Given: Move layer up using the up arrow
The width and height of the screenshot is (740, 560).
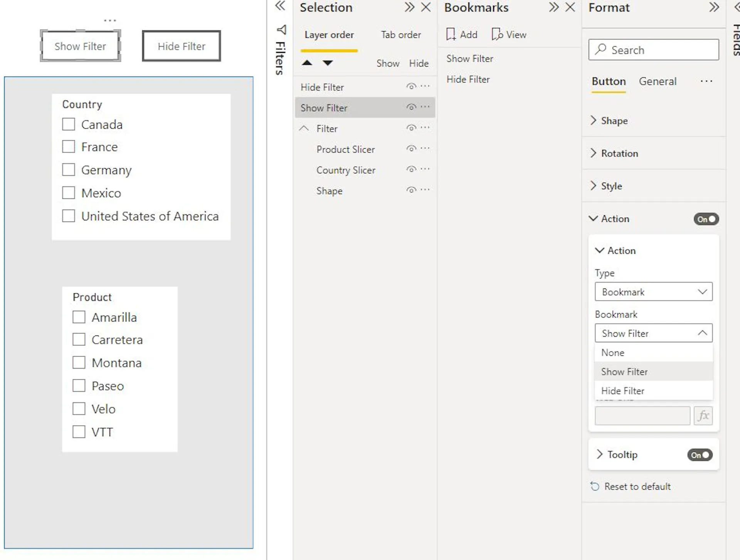Looking at the screenshot, I should tap(307, 63).
